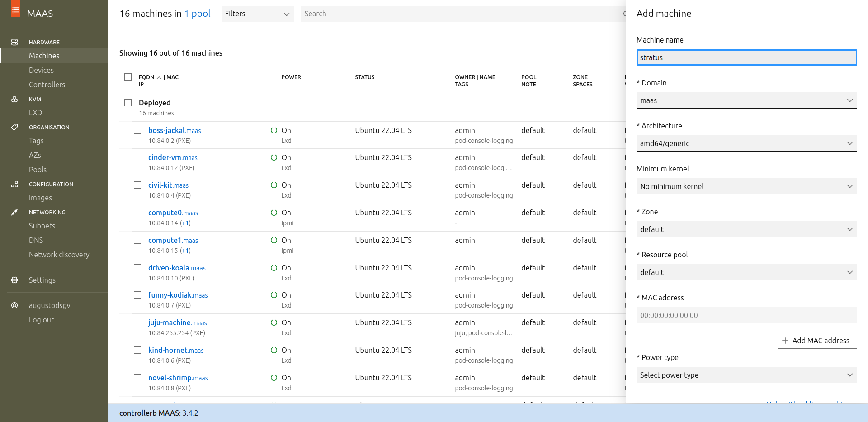Select the driven-koala checkbox

pyautogui.click(x=137, y=268)
